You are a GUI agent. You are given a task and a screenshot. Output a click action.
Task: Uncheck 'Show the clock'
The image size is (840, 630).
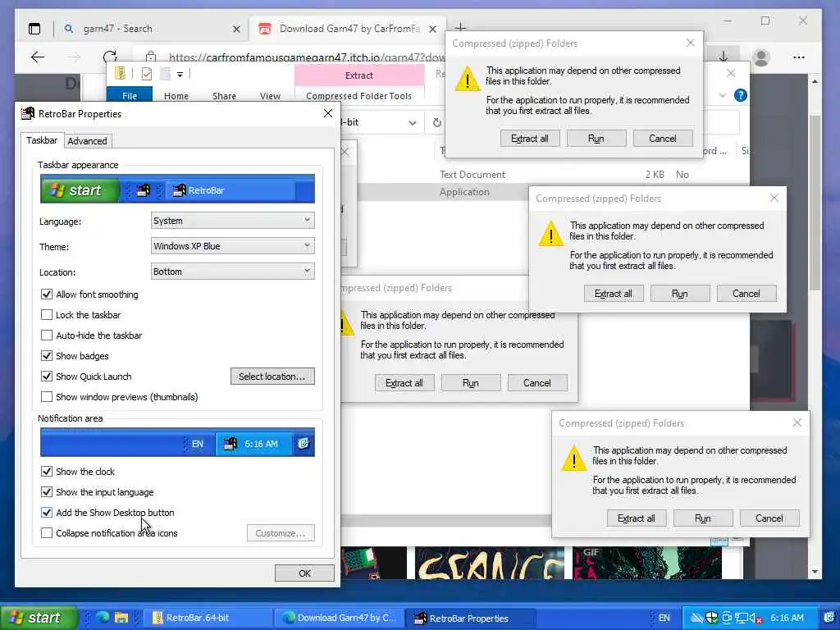[47, 472]
